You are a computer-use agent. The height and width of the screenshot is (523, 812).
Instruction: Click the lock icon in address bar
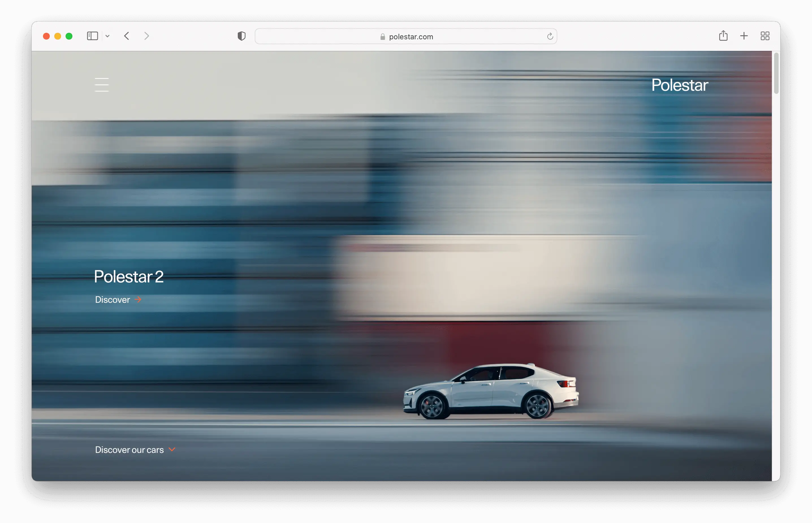tap(383, 37)
